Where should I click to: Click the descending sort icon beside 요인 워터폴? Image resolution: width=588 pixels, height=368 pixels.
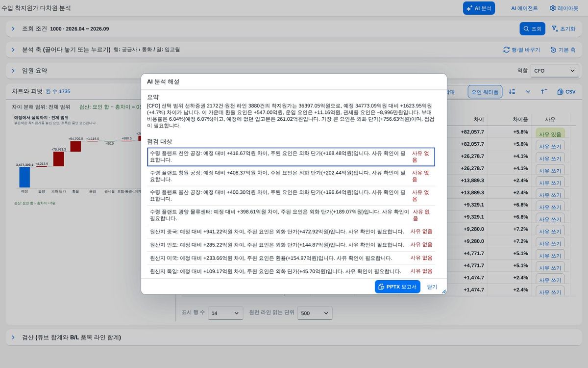(512, 92)
